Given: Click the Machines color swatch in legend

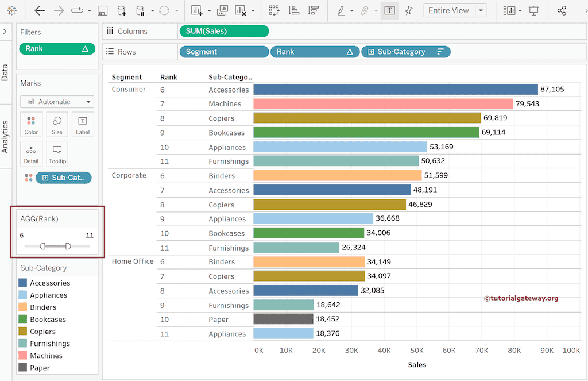Looking at the screenshot, I should (x=22, y=356).
